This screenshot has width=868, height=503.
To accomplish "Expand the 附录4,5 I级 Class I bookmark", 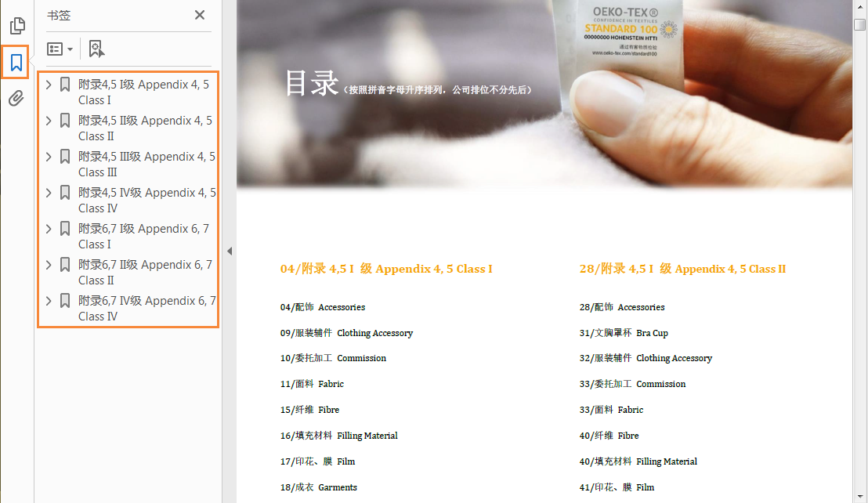I will pyautogui.click(x=49, y=85).
